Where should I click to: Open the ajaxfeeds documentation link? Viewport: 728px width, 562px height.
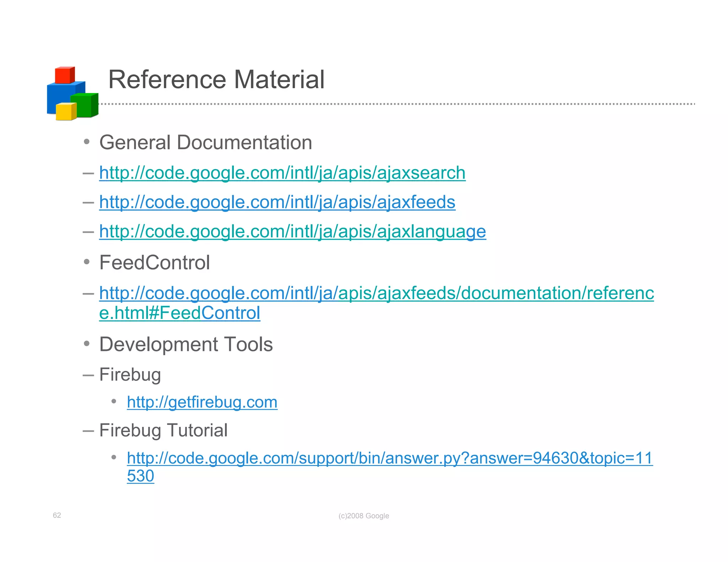[277, 202]
